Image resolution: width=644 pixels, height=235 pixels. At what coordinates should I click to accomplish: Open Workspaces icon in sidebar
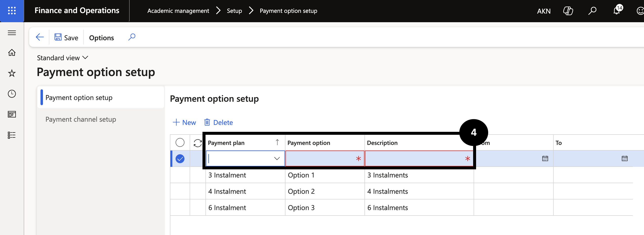click(12, 115)
